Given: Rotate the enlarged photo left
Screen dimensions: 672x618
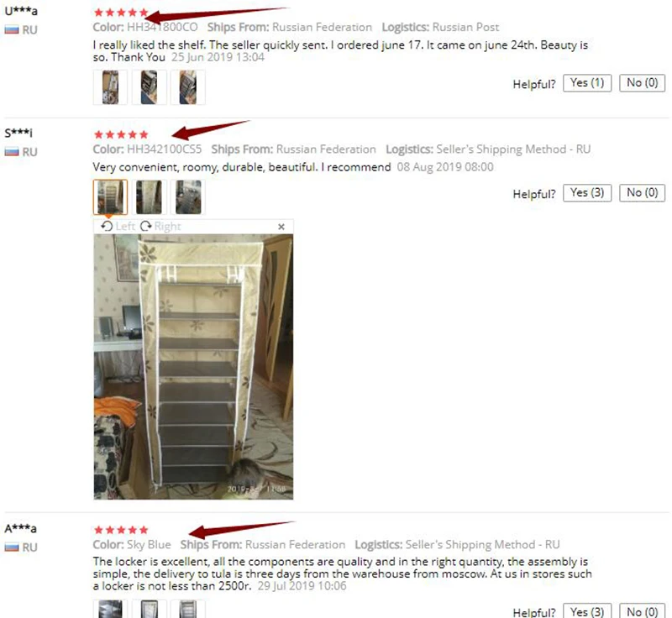Looking at the screenshot, I should tap(118, 226).
